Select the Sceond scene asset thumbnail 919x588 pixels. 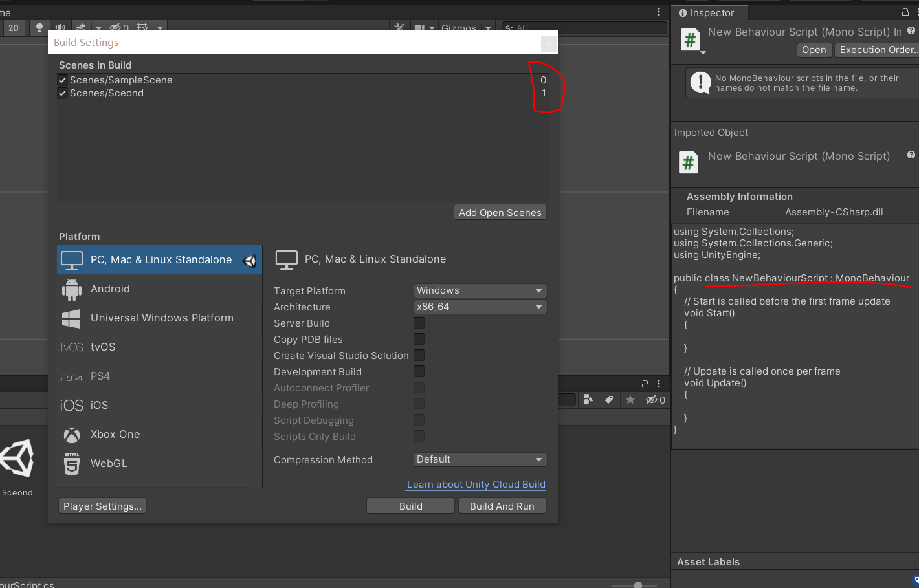point(17,461)
